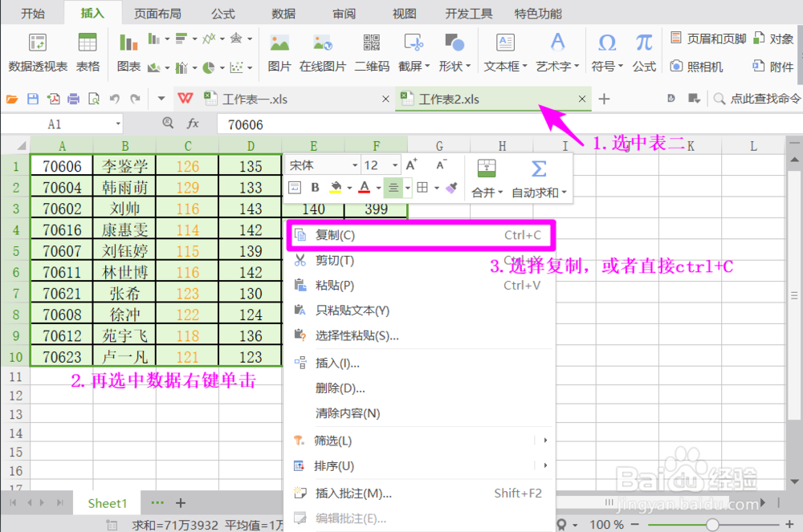This screenshot has width=803, height=532.
Task: Expand the fill color dropdown arrow
Action: pos(349,189)
